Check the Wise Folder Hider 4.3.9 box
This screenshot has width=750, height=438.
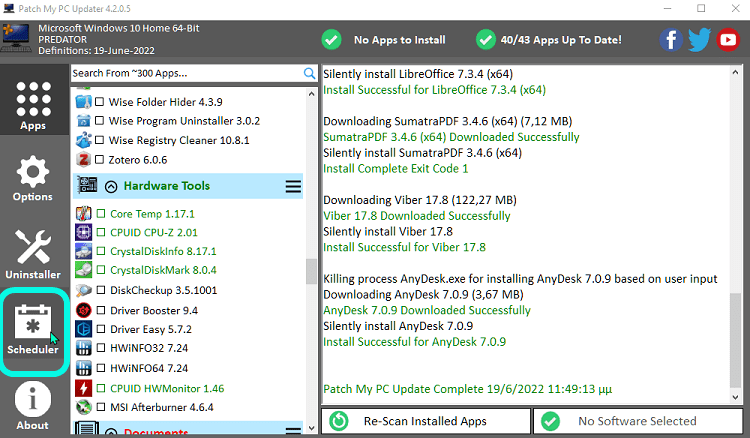pos(99,102)
